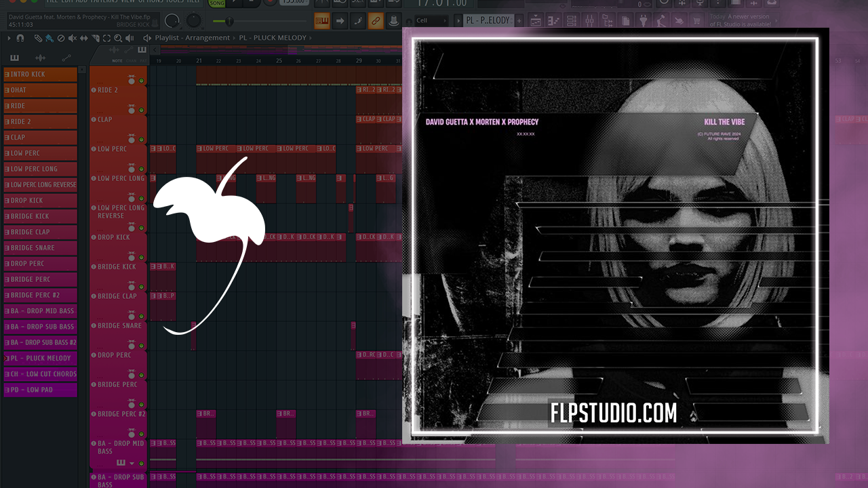Open the shop cart icon
The height and width of the screenshot is (488, 868).
click(696, 21)
